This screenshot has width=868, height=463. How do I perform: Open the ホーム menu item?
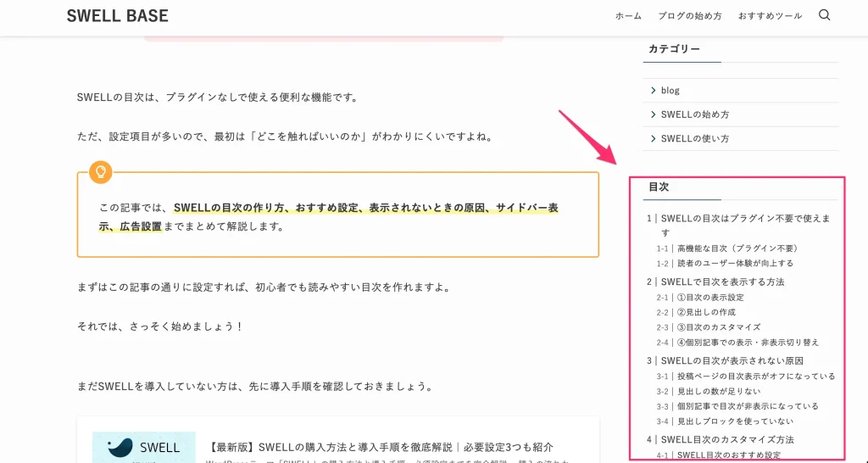click(628, 16)
